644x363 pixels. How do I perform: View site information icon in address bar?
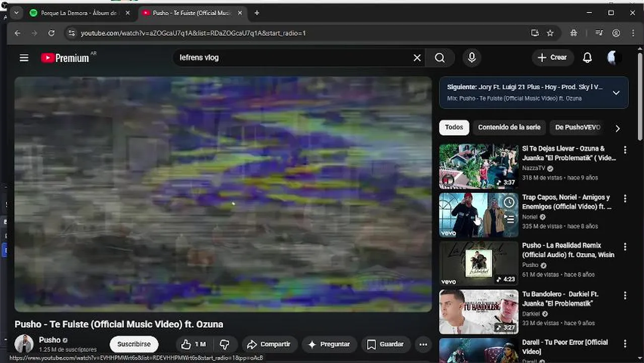[x=72, y=33]
